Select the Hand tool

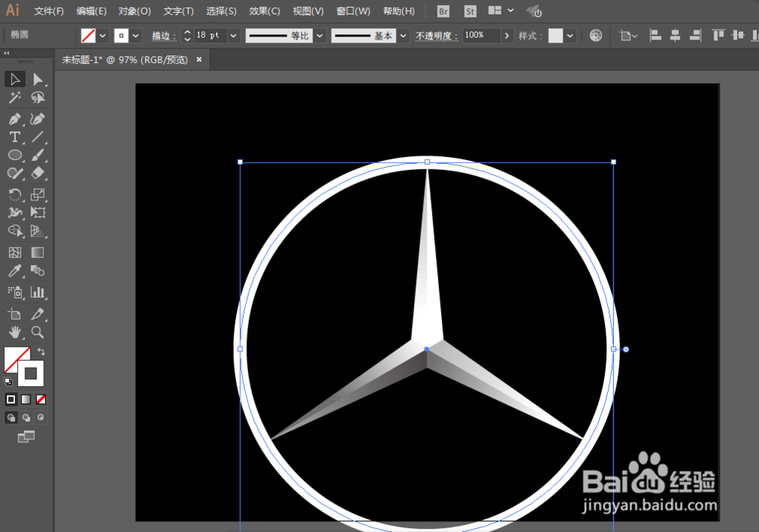point(15,332)
